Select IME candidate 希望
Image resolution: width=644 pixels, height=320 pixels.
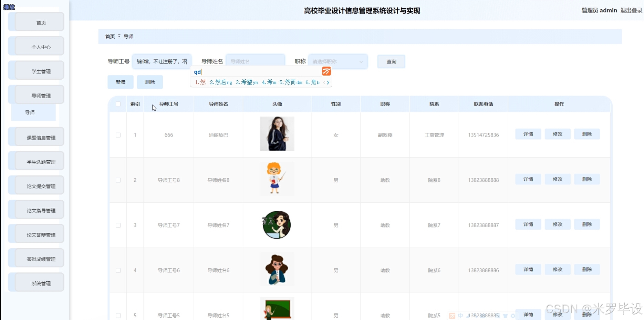(247, 82)
